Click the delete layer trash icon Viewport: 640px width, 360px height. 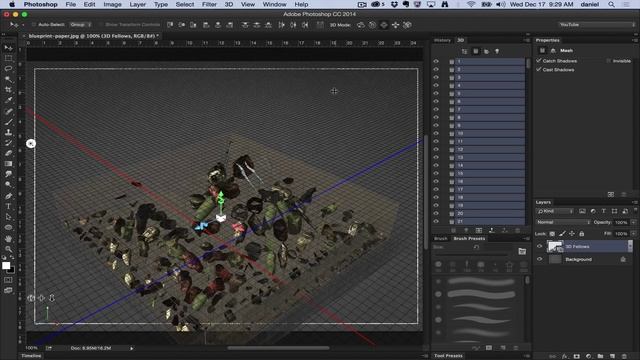[624, 356]
